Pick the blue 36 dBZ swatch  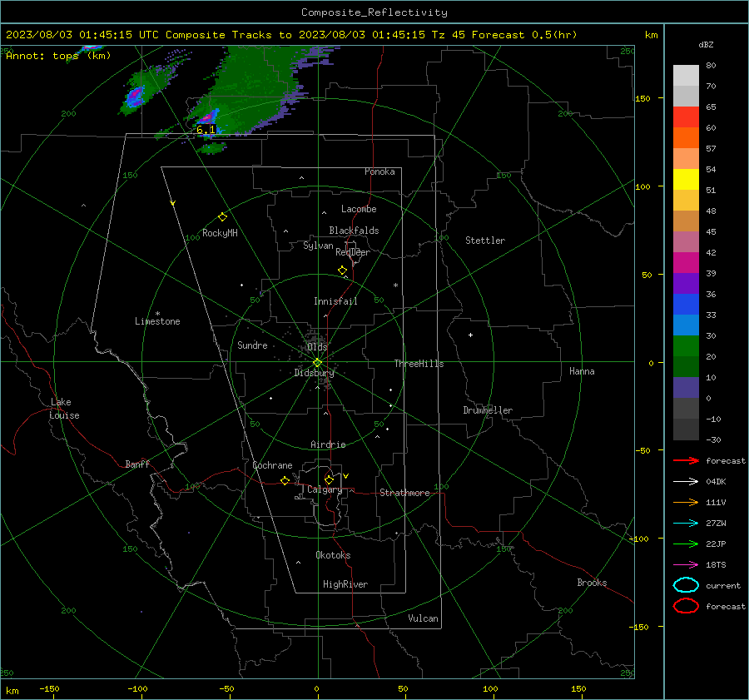686,304
